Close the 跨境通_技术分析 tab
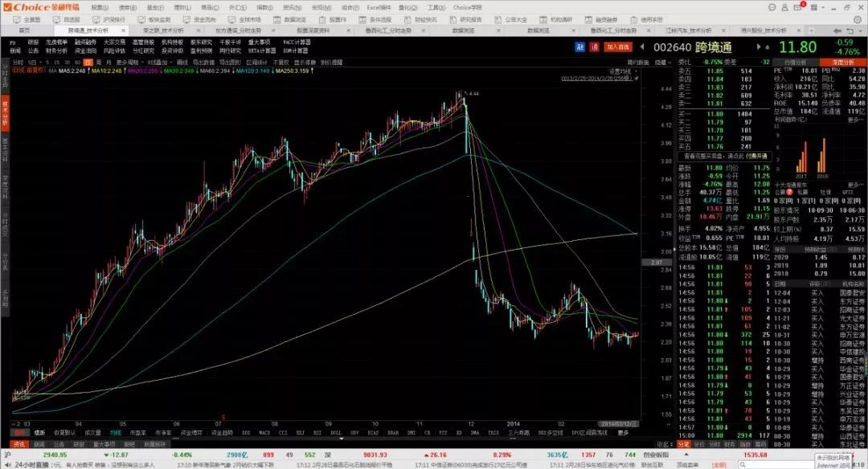Viewport: 868px width, 469px height. tap(123, 31)
